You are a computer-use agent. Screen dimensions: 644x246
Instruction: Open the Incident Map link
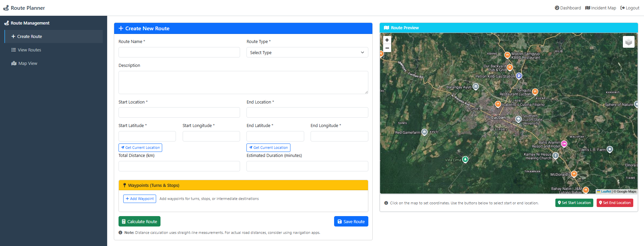(x=600, y=8)
